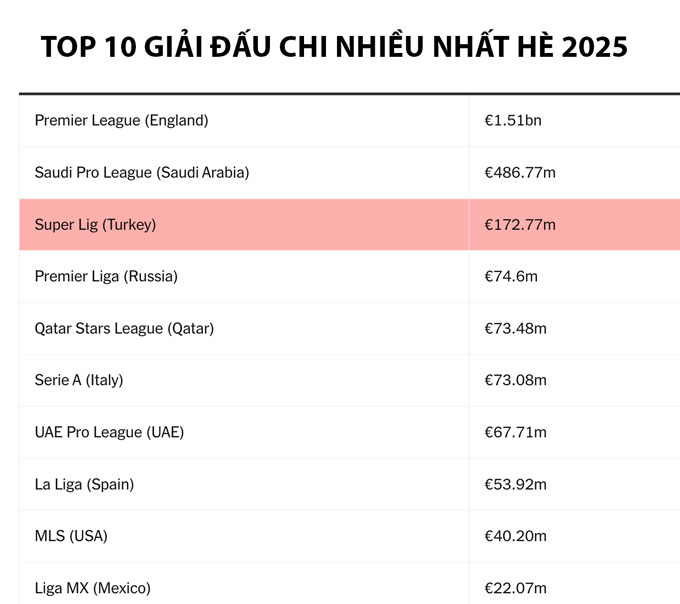The image size is (680, 604).
Task: Click the €172.77m value in the pink row
Action: [x=520, y=225]
